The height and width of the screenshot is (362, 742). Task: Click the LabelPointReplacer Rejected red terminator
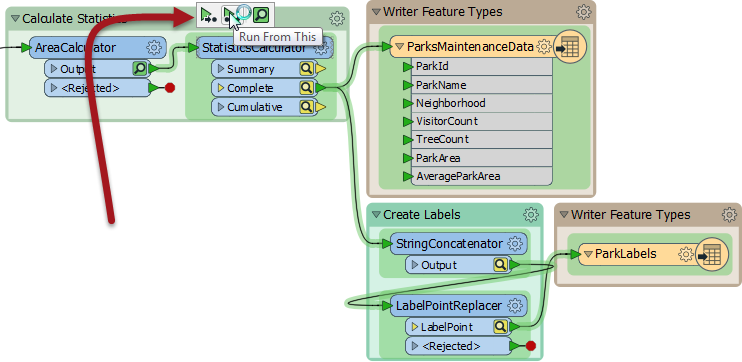click(x=530, y=346)
